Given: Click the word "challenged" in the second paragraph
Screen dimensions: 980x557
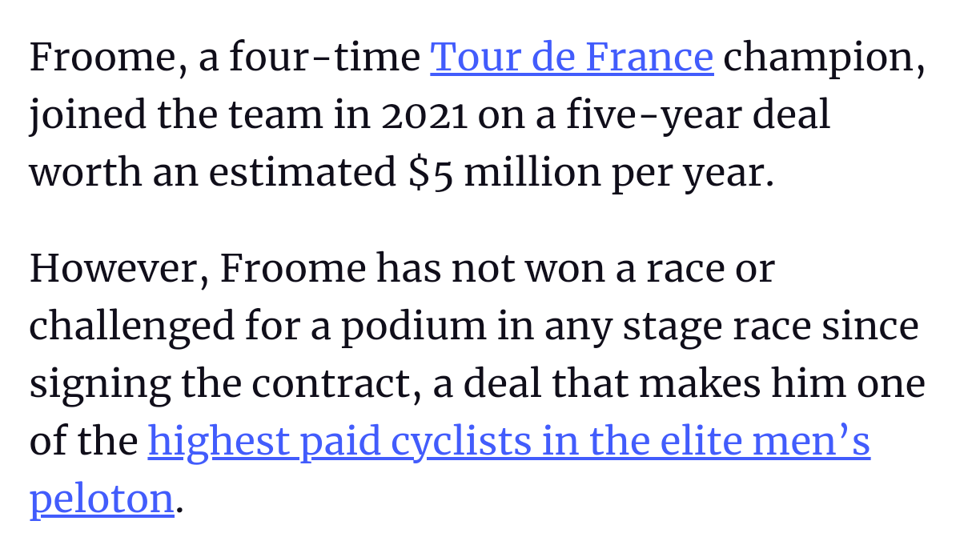Looking at the screenshot, I should tap(132, 327).
